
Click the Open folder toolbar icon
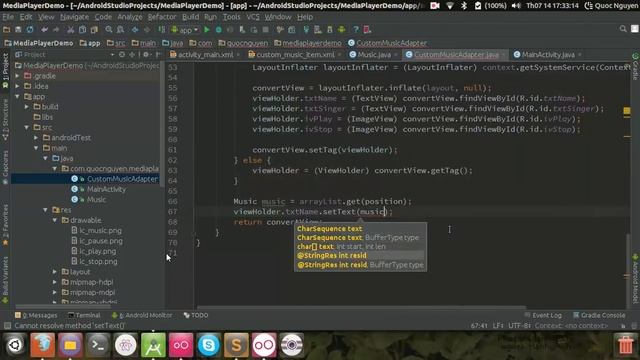point(7,30)
